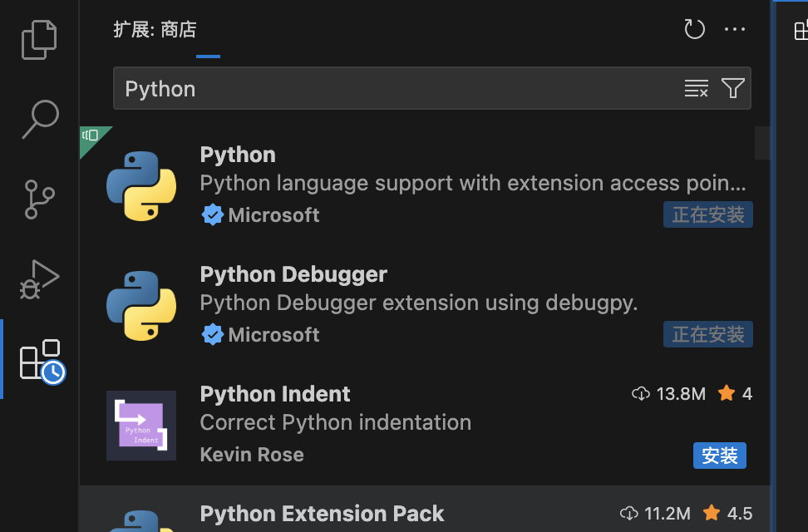808x532 pixels.
Task: Open the extension filter options
Action: (x=732, y=88)
